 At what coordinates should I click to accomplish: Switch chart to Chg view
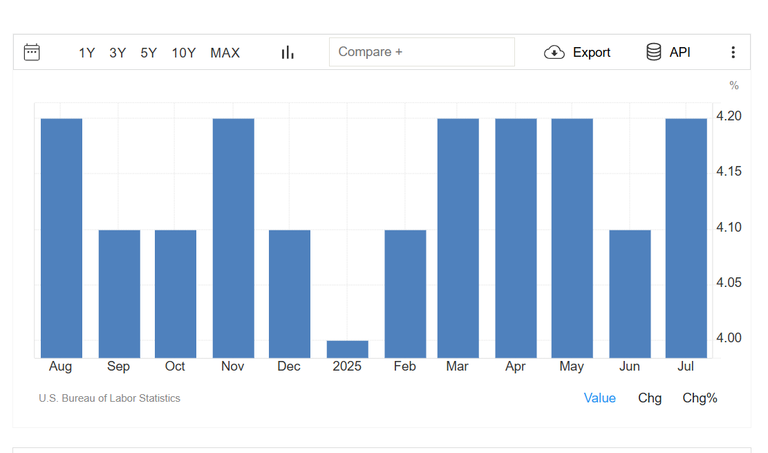(x=649, y=398)
